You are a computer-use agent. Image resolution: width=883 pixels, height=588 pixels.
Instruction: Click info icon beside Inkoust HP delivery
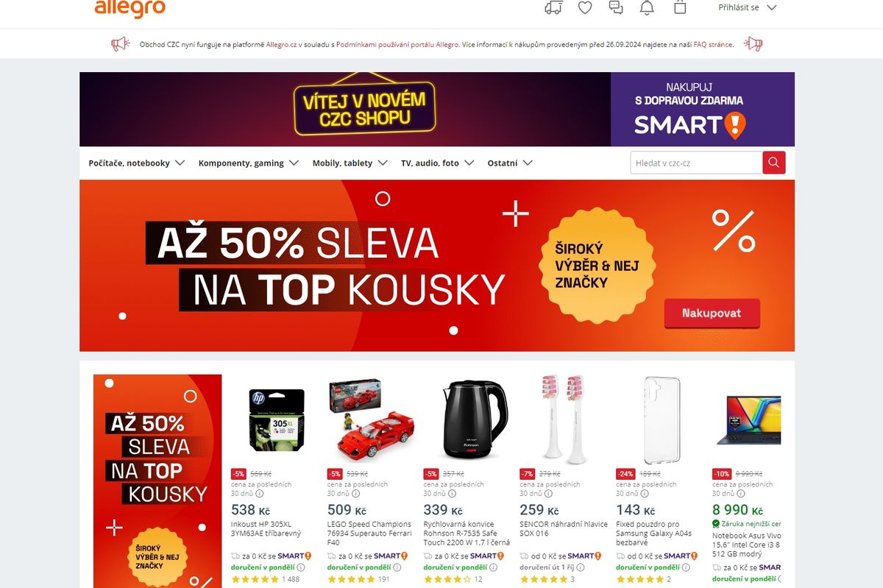click(300, 567)
